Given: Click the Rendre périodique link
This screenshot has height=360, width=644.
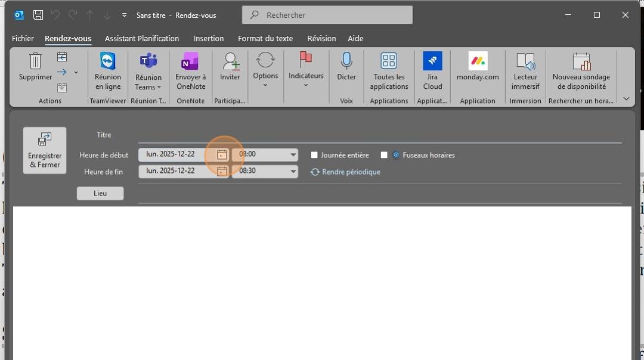Looking at the screenshot, I should pos(351,172).
